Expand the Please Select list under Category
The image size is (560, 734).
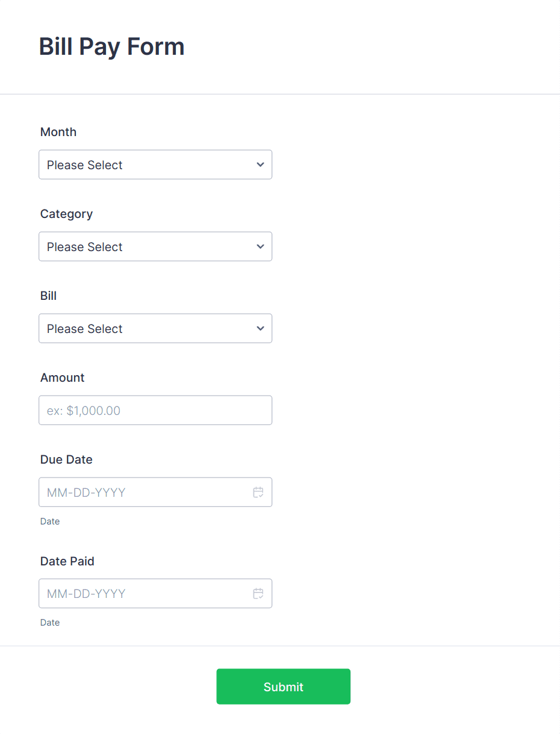click(x=155, y=246)
